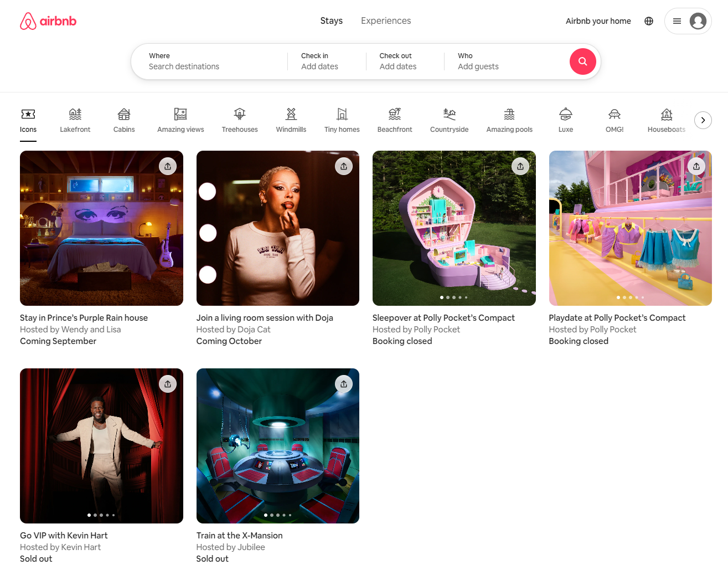Screen dimensions: 728x570
Task: Click 'Sleepover at Polly Pocket's Compact' title
Action: pyautogui.click(x=443, y=318)
